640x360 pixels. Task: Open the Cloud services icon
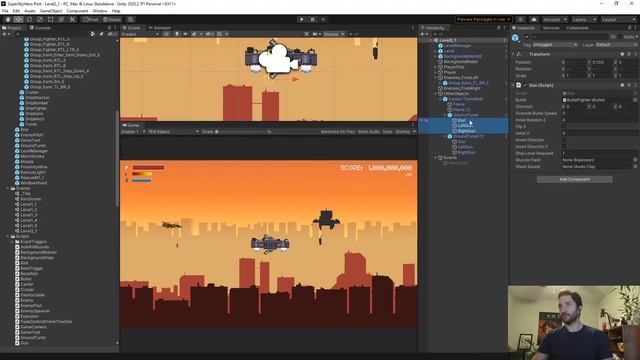534,19
